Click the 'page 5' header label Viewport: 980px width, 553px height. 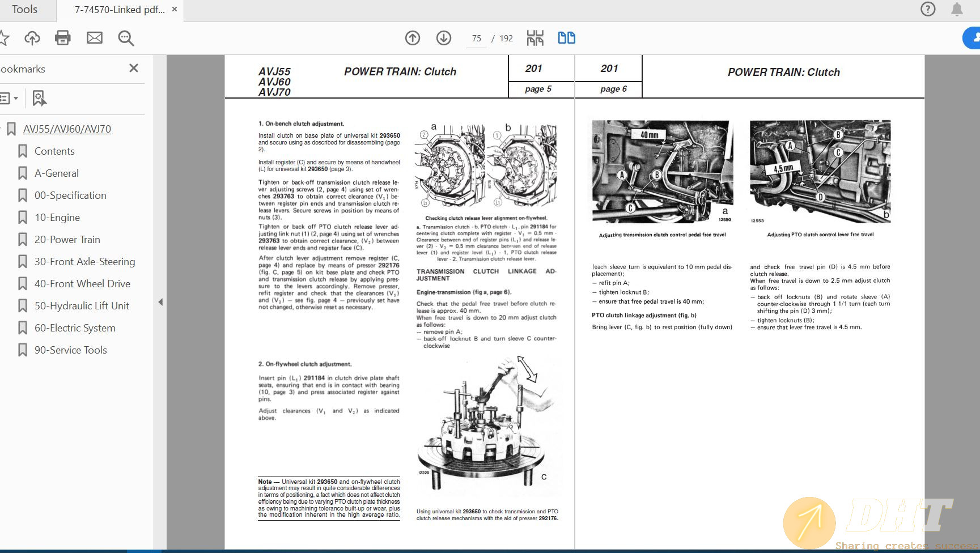538,89
